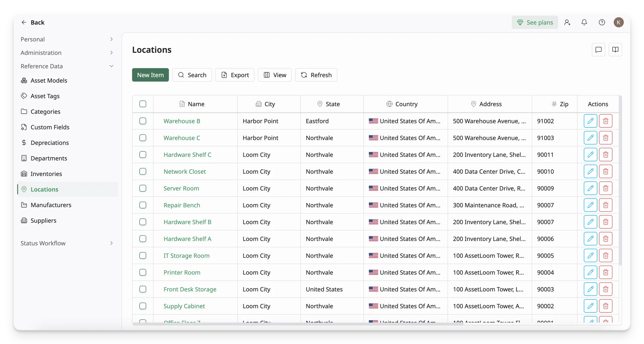Open the comments chat bubble icon
The width and height of the screenshot is (644, 344).
(598, 50)
